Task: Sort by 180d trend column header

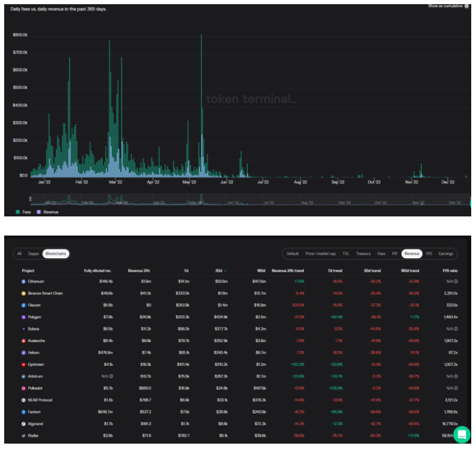Action: 410,270
